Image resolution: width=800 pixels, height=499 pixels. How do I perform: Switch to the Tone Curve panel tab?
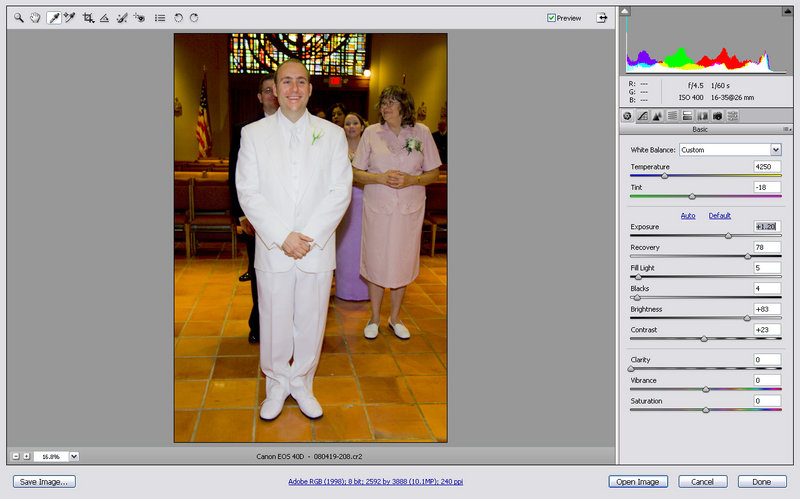point(642,116)
